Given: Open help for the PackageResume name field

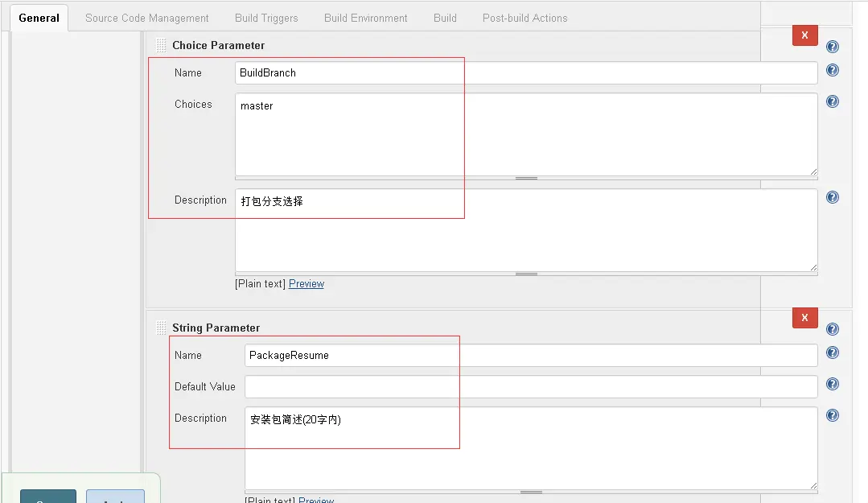Looking at the screenshot, I should pyautogui.click(x=833, y=353).
